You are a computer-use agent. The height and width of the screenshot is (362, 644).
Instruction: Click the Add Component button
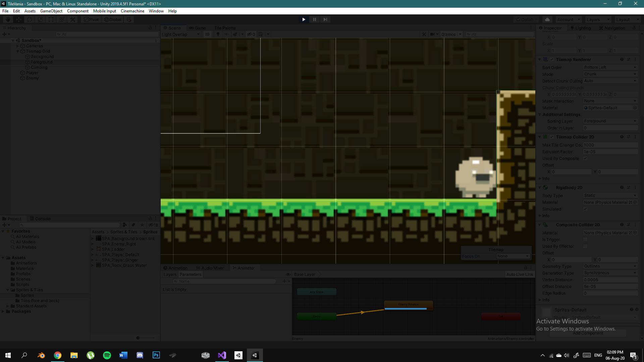click(x=588, y=333)
